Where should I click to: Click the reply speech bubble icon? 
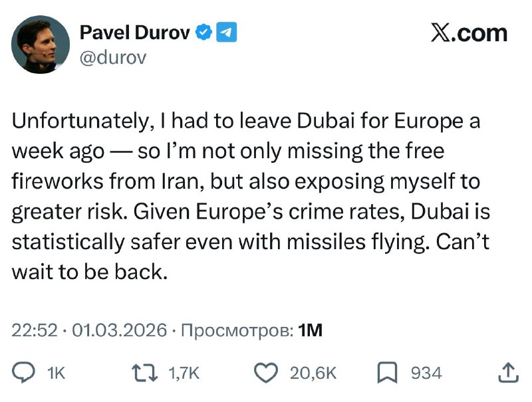[x=25, y=373]
